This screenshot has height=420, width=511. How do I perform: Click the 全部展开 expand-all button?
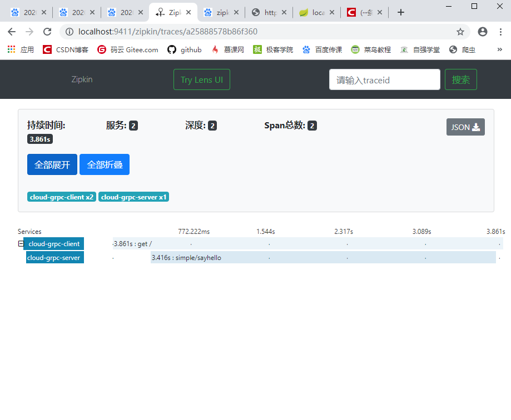point(52,164)
